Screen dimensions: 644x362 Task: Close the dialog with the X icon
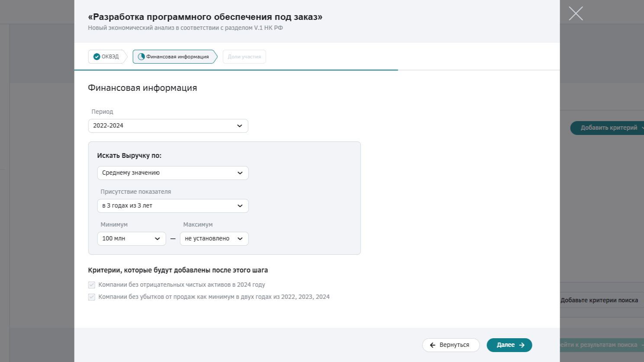(x=576, y=13)
